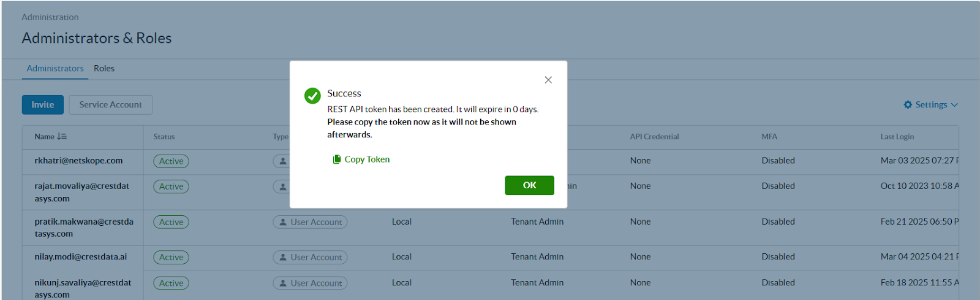Select nilay.modi@crestdata.ai administrator
980x300 pixels.
pos(81,257)
